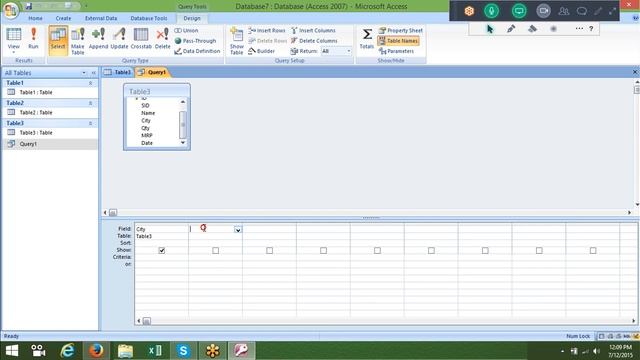
Task: Check Show box in seventh grid column
Action: pyautogui.click(x=485, y=250)
